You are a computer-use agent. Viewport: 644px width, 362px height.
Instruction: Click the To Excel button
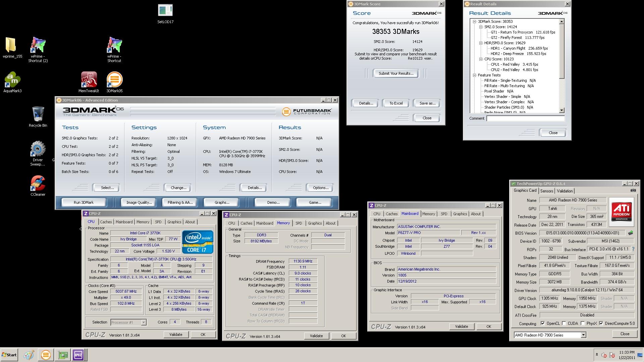pos(396,103)
